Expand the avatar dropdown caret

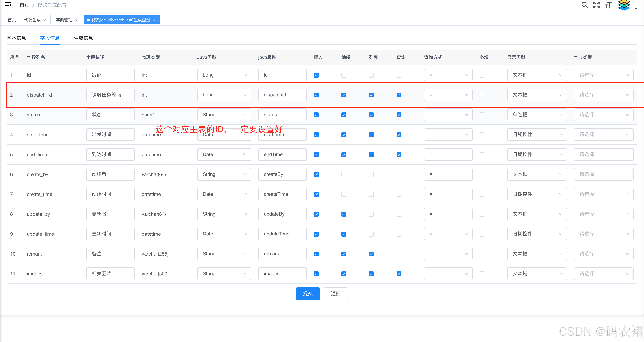(x=636, y=9)
